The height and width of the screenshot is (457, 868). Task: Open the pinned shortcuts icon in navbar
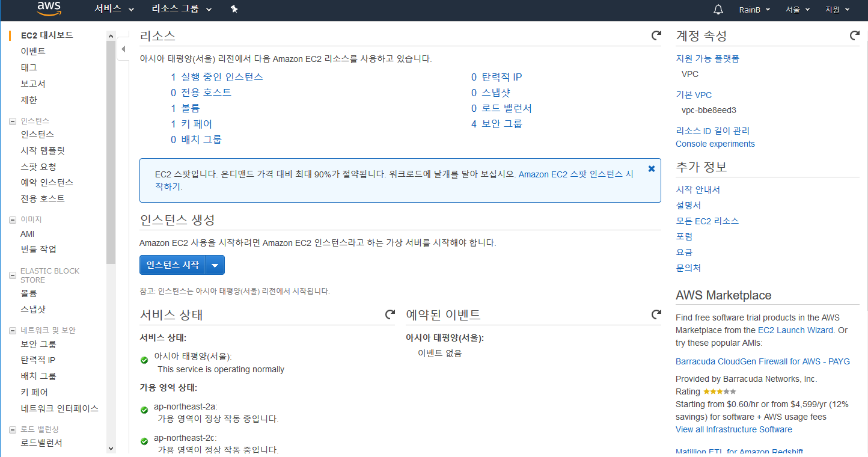click(234, 9)
